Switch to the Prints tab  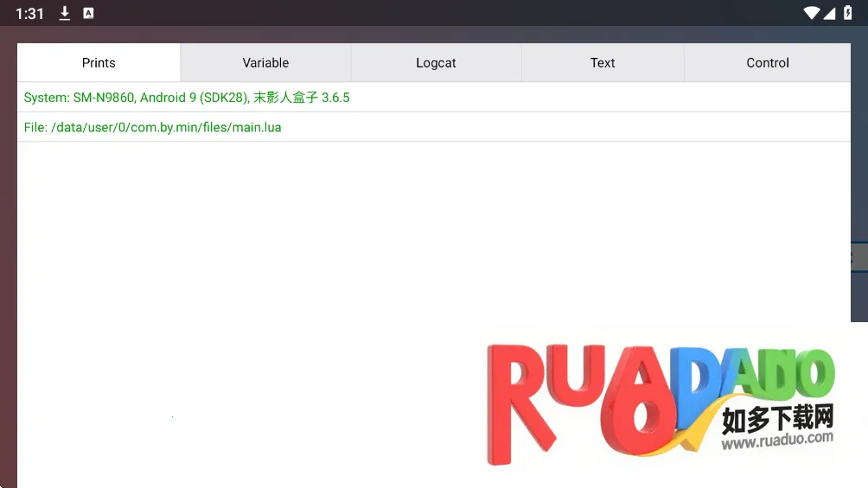[99, 63]
